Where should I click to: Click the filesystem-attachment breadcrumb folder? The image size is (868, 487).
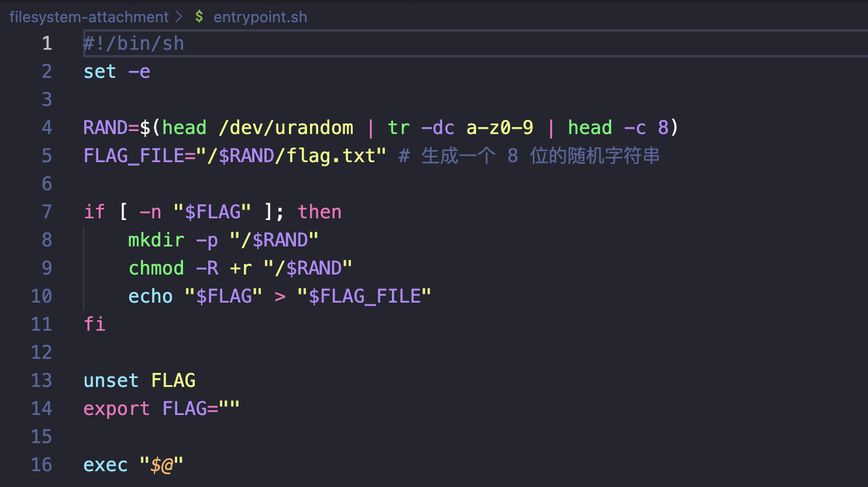(89, 17)
